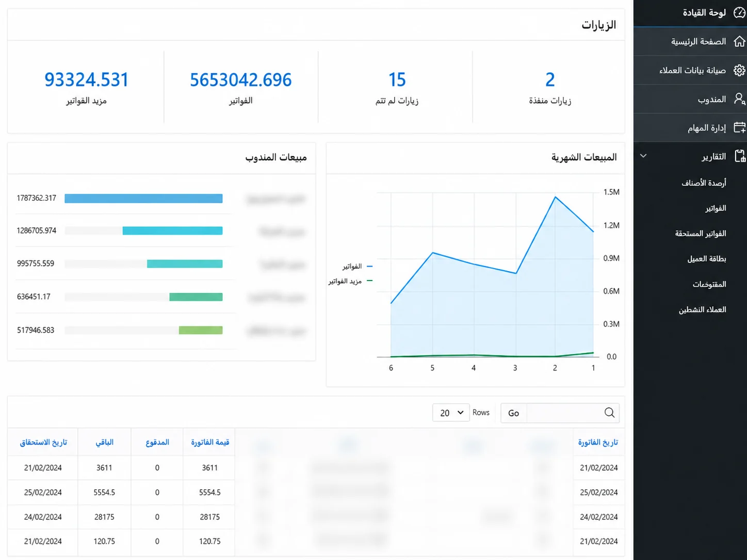Click the 5653042.696 الفواتير value
Screen dimensions: 747x560
[x=241, y=80]
